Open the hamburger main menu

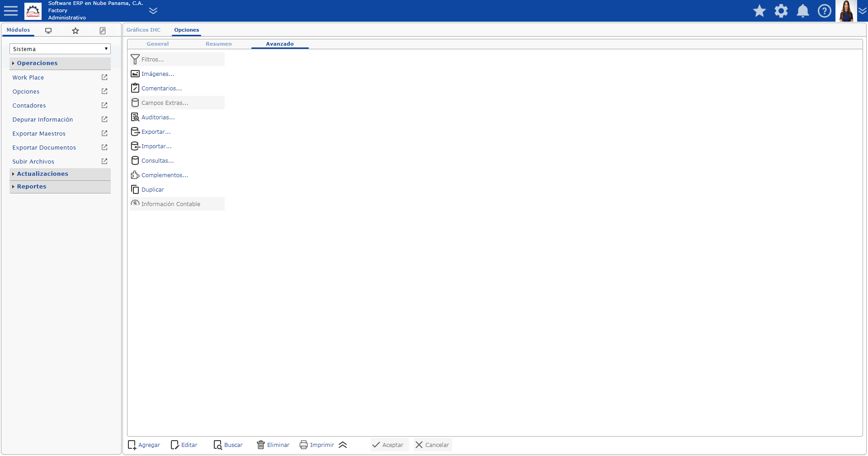click(x=11, y=11)
